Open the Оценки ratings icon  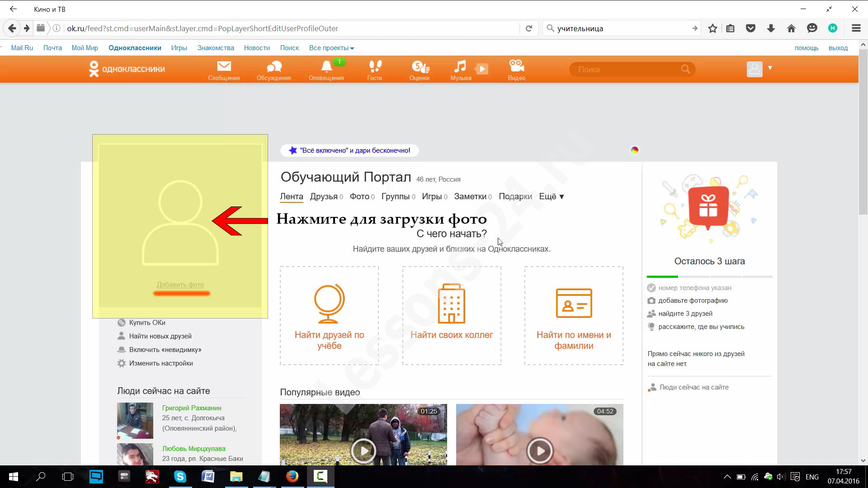pos(420,70)
